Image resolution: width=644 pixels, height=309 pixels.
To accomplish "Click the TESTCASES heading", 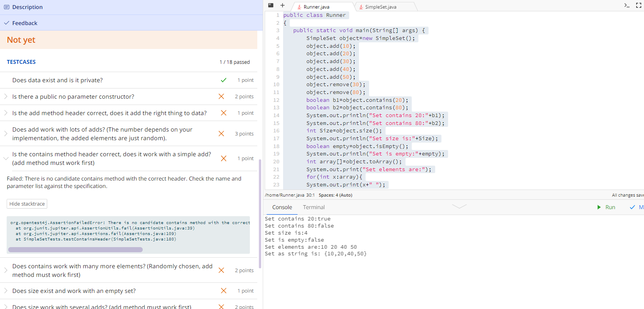I will click(x=21, y=62).
